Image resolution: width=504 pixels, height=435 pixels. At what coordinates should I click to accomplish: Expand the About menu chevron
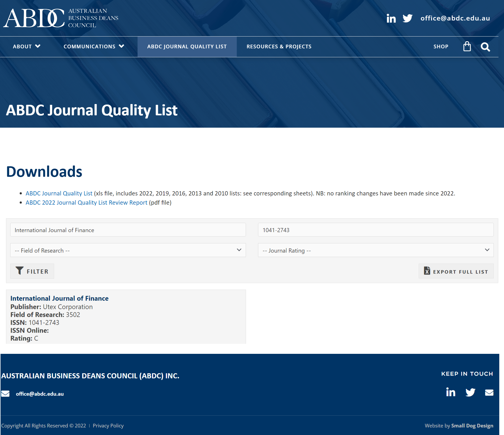click(38, 46)
